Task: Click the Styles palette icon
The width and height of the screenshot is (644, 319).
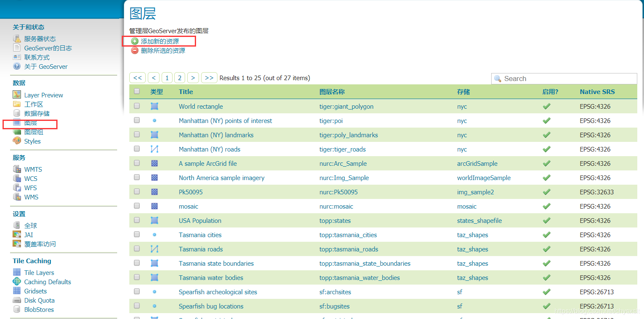Action: (x=17, y=141)
